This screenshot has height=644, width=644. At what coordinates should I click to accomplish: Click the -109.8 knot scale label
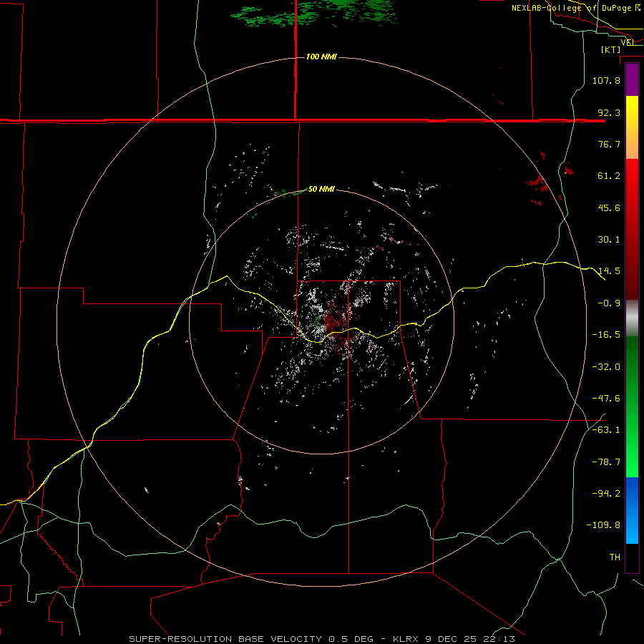(x=603, y=525)
